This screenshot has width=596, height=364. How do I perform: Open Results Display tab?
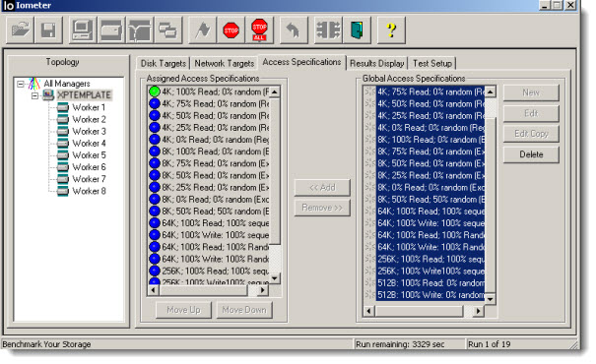tap(376, 63)
